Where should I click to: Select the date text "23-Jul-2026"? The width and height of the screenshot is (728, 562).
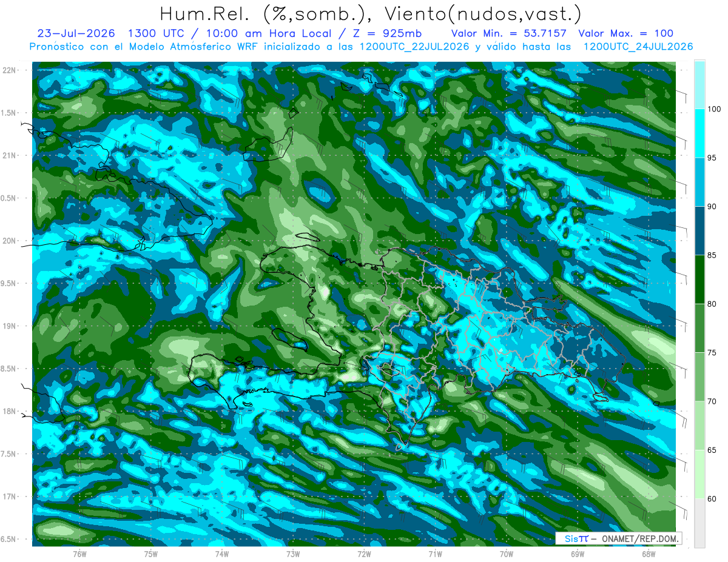pos(76,33)
